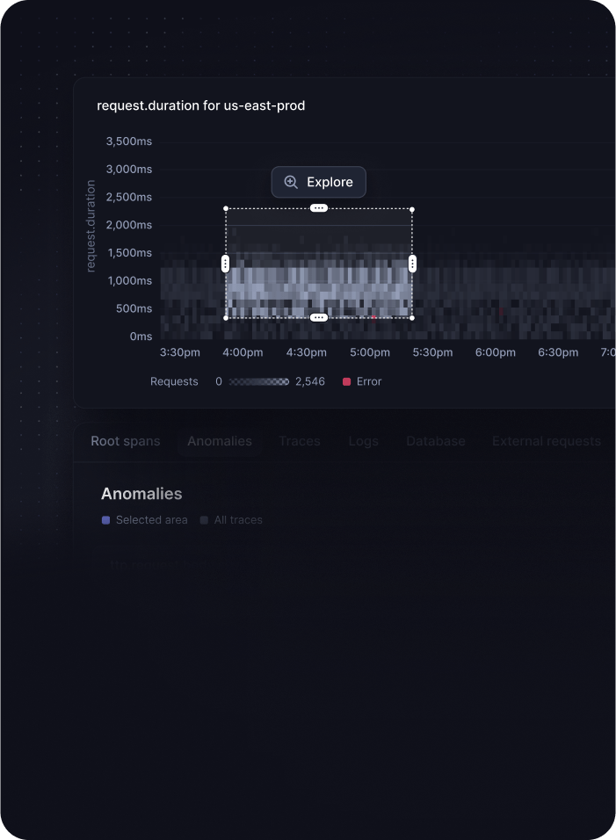Viewport: 616px width, 840px height.
Task: Select the Logs tab
Action: coord(363,441)
